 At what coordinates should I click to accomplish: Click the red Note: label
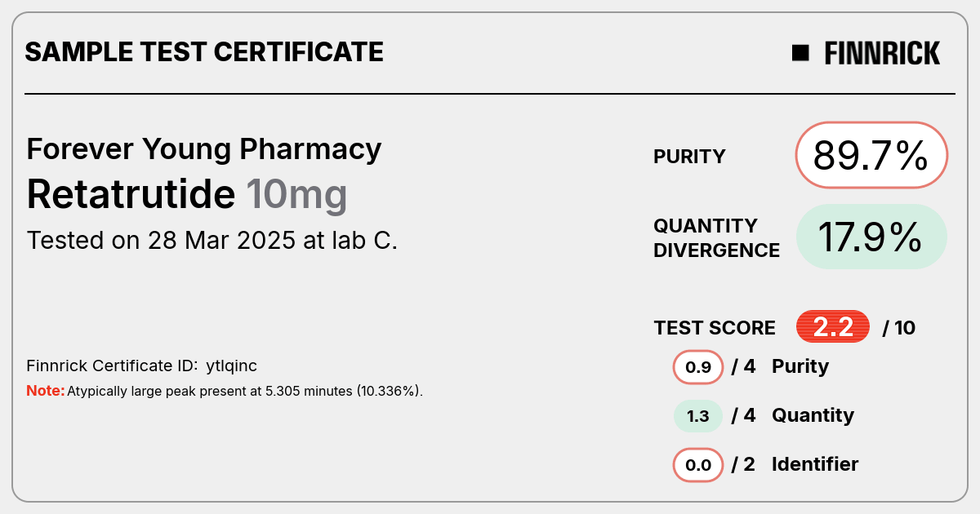pyautogui.click(x=46, y=391)
